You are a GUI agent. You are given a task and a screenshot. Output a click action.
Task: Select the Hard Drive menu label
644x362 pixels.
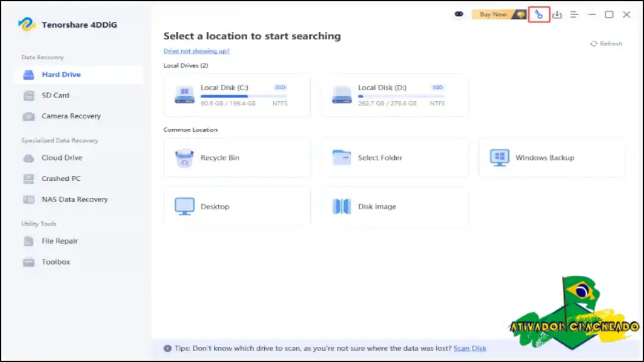click(61, 75)
